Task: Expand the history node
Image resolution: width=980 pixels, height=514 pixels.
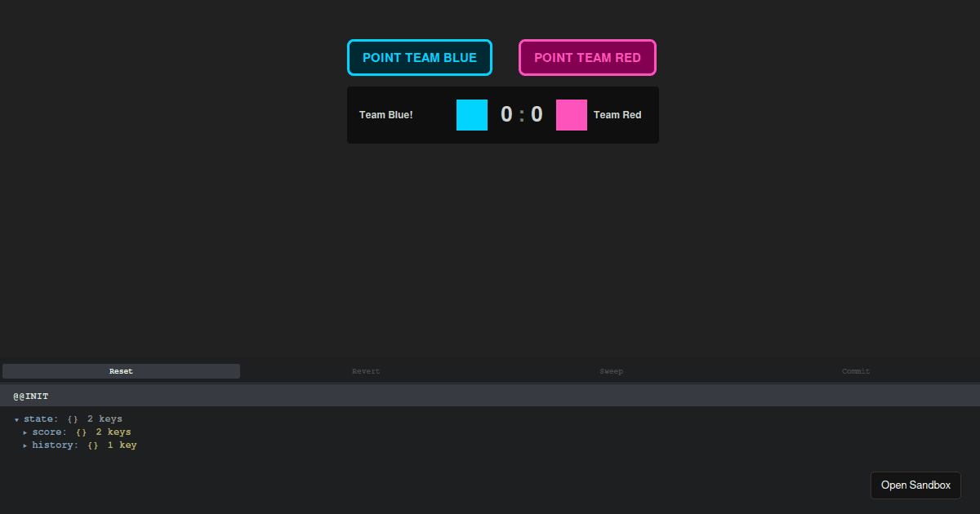Action: pyautogui.click(x=24, y=445)
